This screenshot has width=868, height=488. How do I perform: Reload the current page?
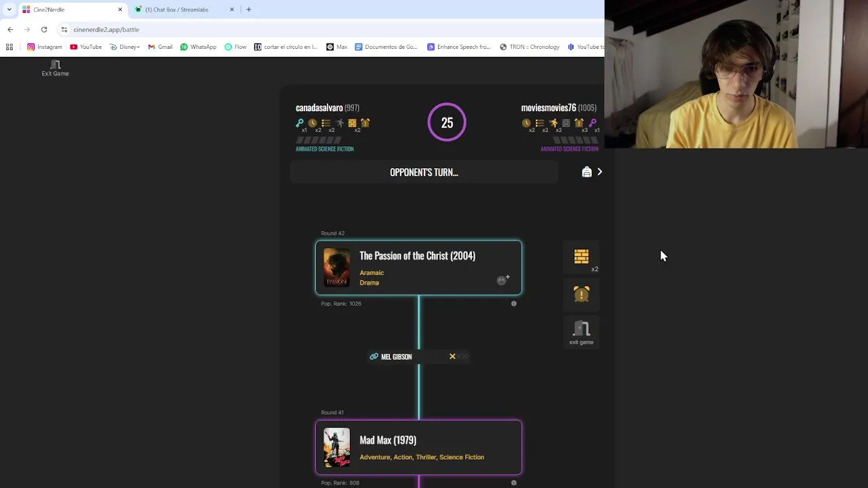click(44, 29)
